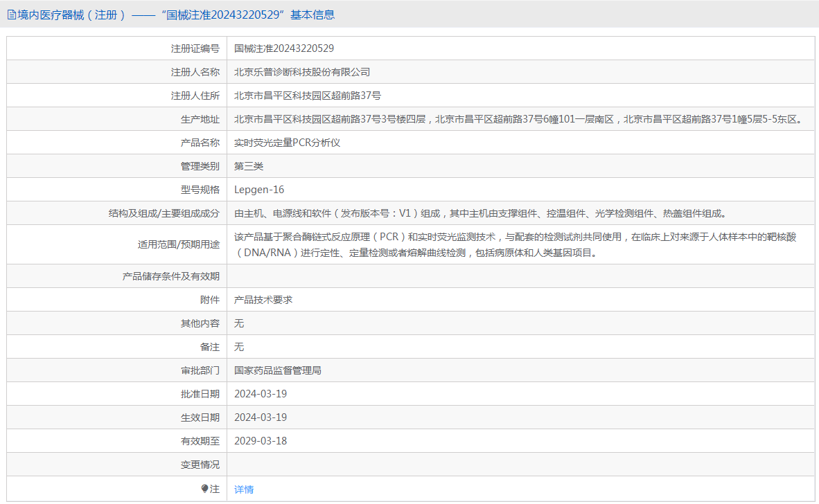Click management category value 第三类
Screen dimensions: 819x504
click(249, 166)
